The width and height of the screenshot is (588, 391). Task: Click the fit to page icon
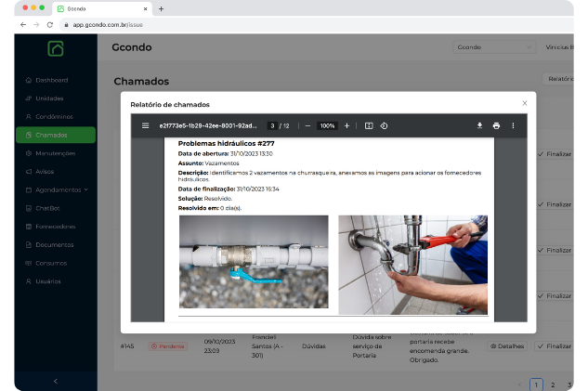coord(369,125)
